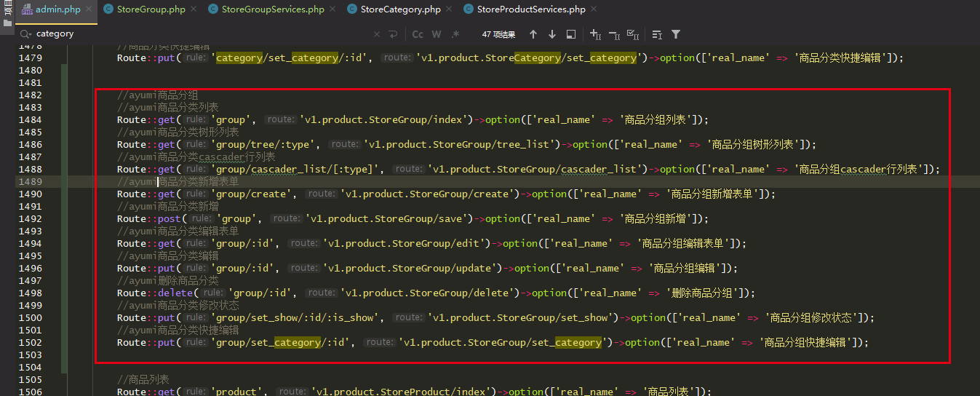Viewport: 980px width, 396px height.
Task: Go to previous occurrence arrow
Action: coord(533,33)
